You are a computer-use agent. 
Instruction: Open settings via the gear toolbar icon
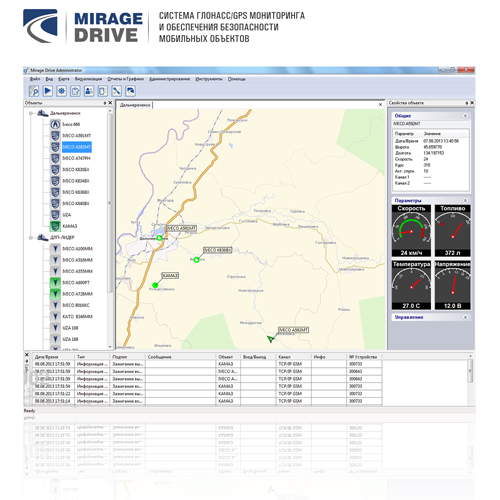click(61, 91)
